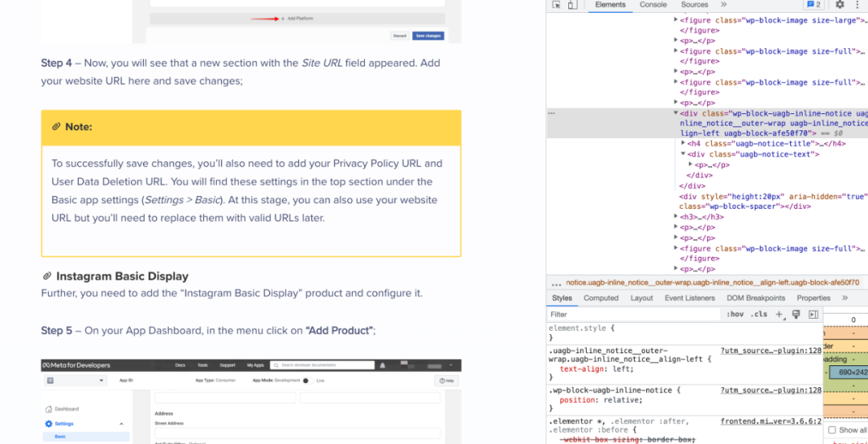Open stylesheet link for .wp-block-uagb-inline-notice rule
Screen dimensions: 868x444
(771, 390)
